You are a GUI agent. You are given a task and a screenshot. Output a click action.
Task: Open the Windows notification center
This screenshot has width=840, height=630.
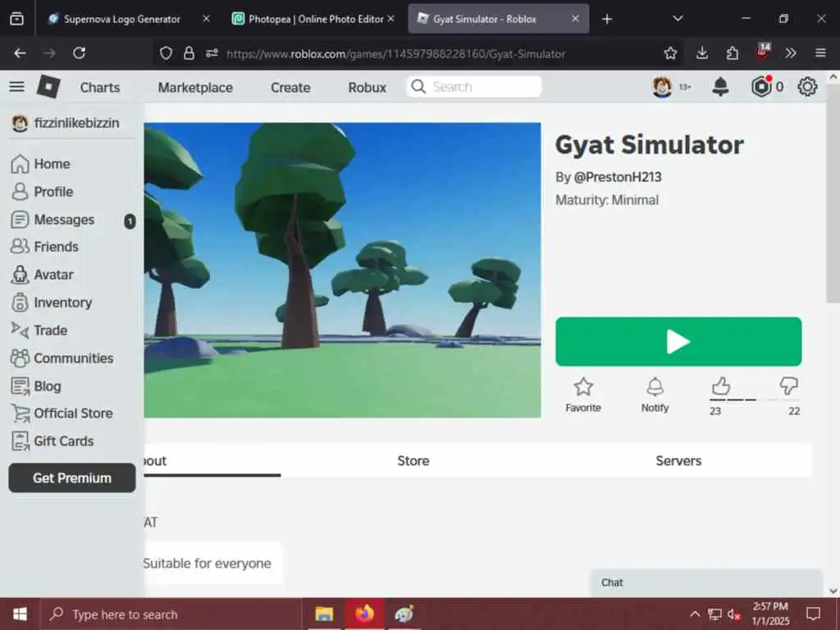click(813, 614)
